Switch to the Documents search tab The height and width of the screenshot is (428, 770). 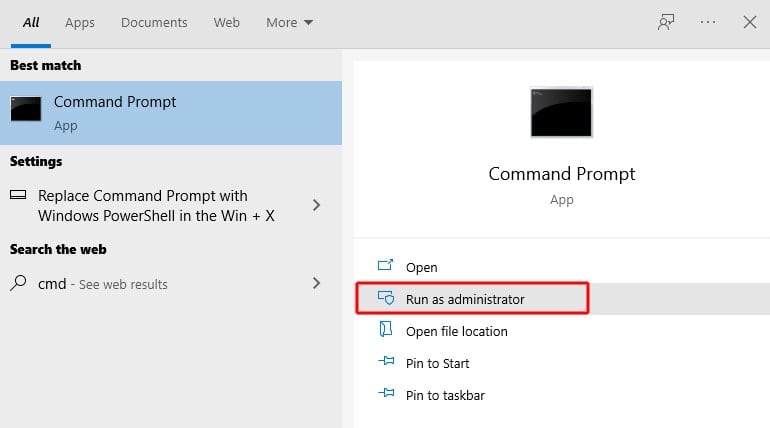[154, 23]
